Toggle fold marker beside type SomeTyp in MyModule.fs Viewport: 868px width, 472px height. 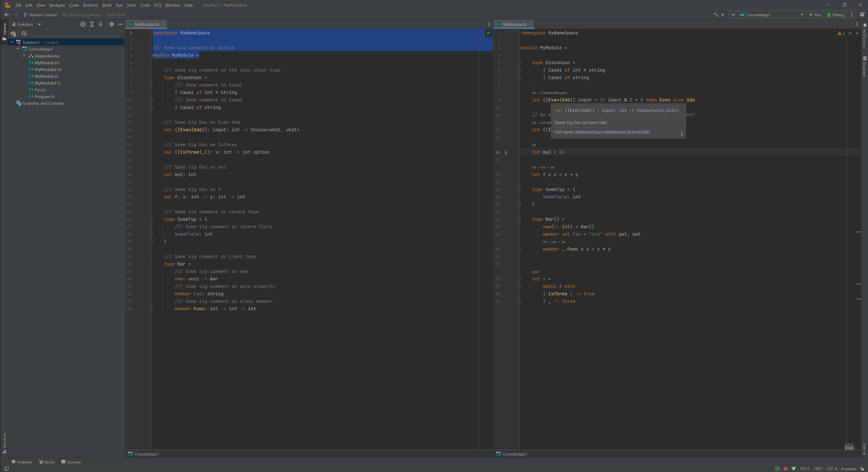(x=519, y=189)
